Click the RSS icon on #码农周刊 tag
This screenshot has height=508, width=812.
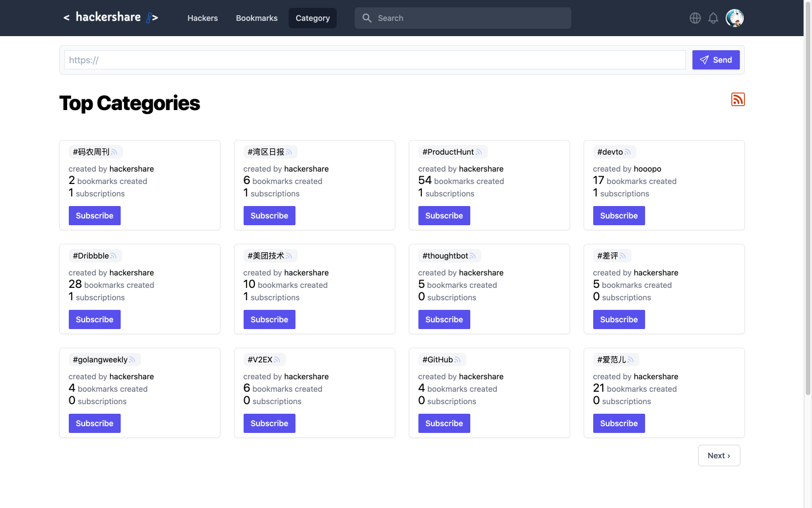point(114,151)
